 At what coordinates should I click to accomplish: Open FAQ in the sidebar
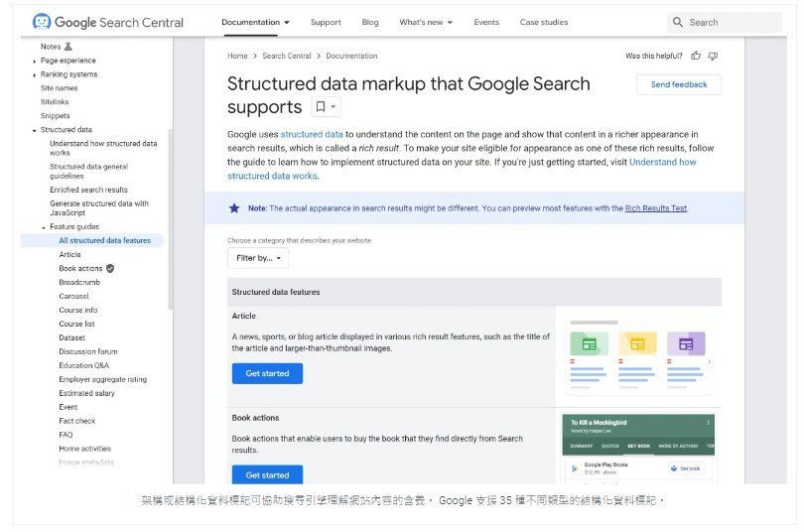click(x=66, y=434)
